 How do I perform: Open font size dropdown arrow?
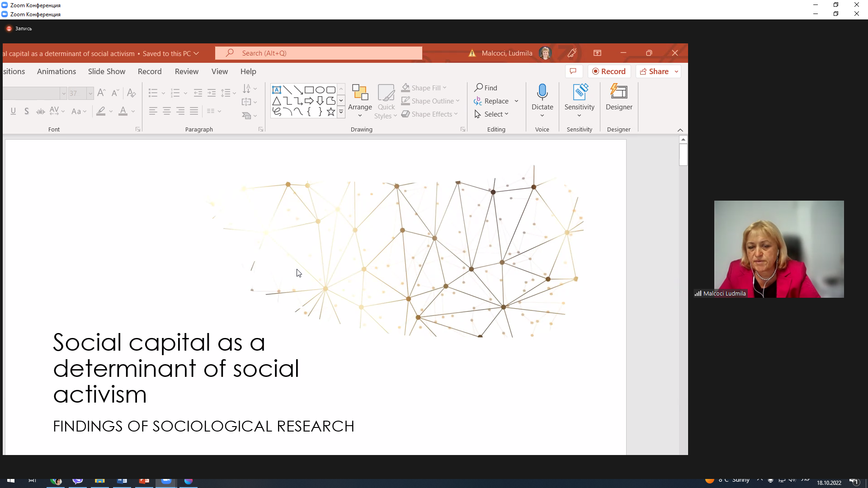[x=90, y=94]
